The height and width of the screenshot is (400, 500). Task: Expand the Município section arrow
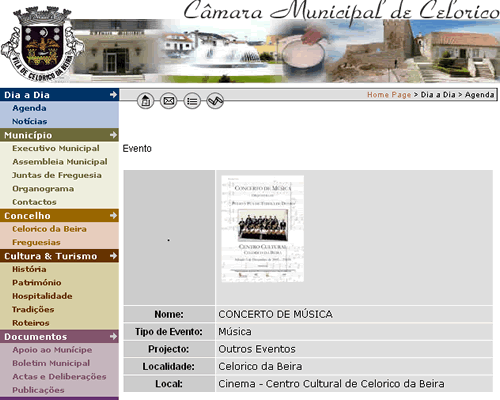coord(113,135)
